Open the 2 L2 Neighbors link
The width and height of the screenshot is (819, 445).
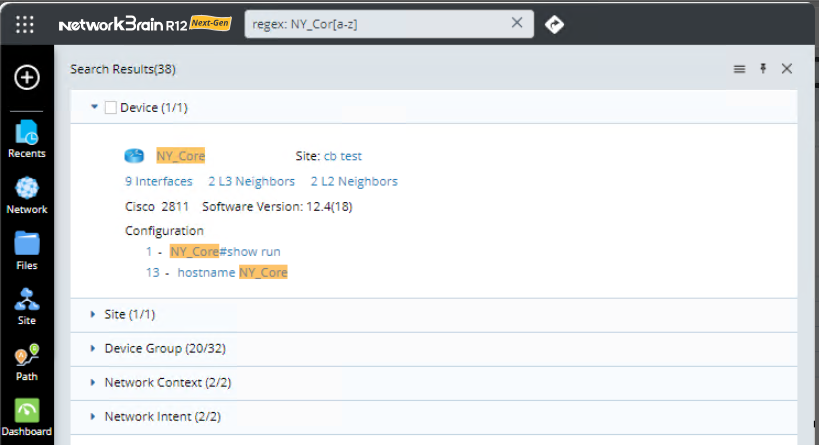tap(354, 181)
